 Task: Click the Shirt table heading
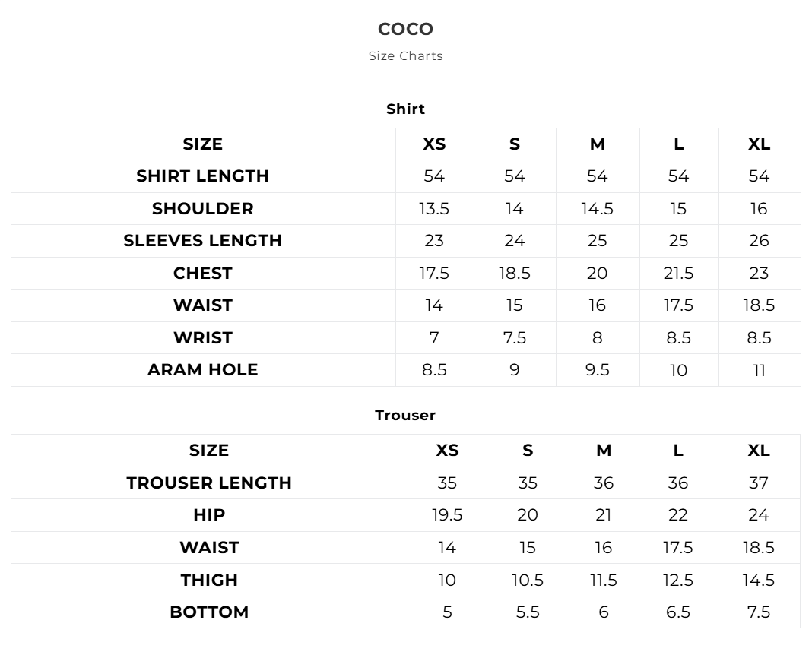point(405,109)
